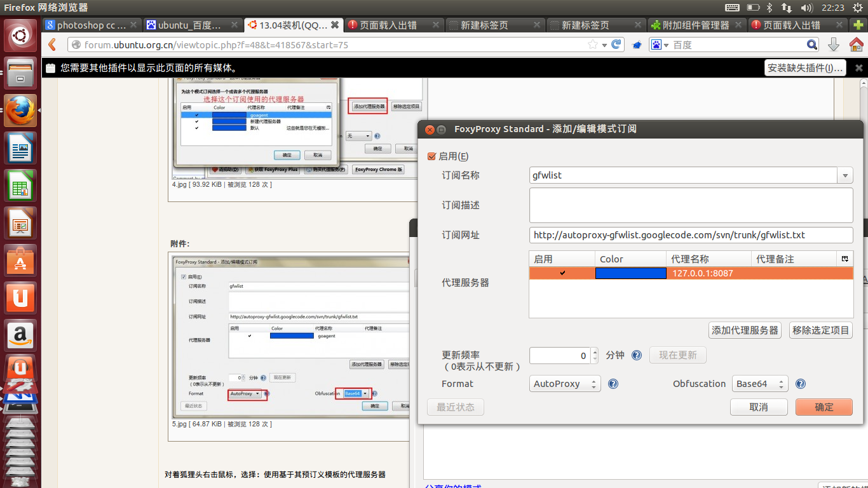Switch to the ubuntu_百度 tab

(192, 25)
